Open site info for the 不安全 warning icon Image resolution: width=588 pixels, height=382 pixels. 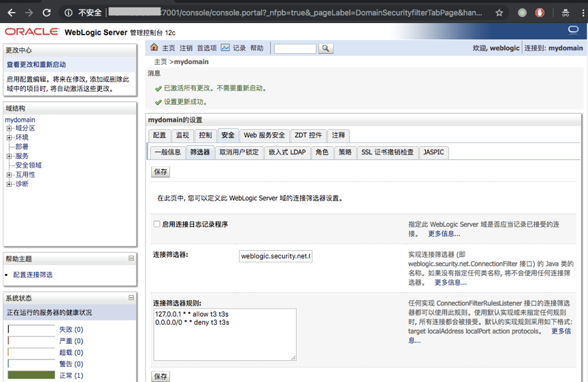pos(69,13)
